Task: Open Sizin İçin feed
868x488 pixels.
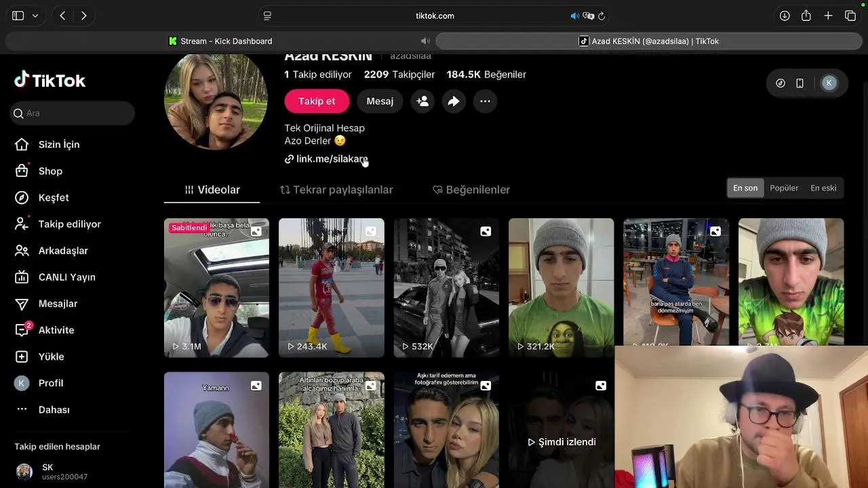Action: pos(47,144)
